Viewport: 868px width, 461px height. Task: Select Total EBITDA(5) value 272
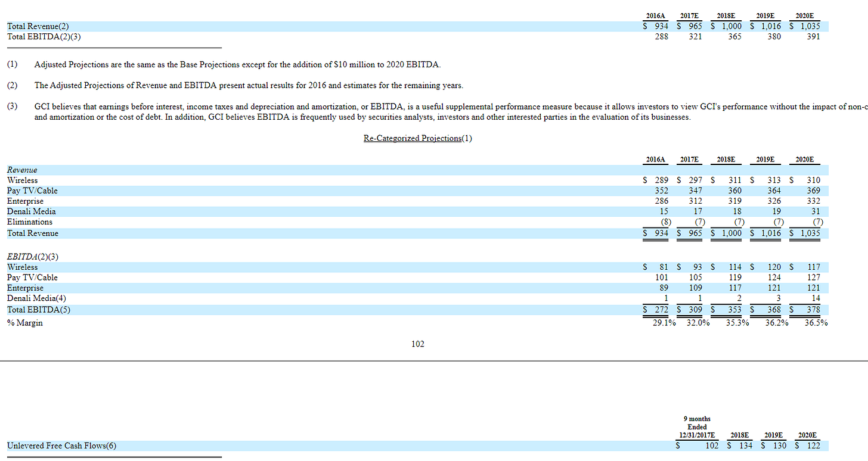(661, 310)
